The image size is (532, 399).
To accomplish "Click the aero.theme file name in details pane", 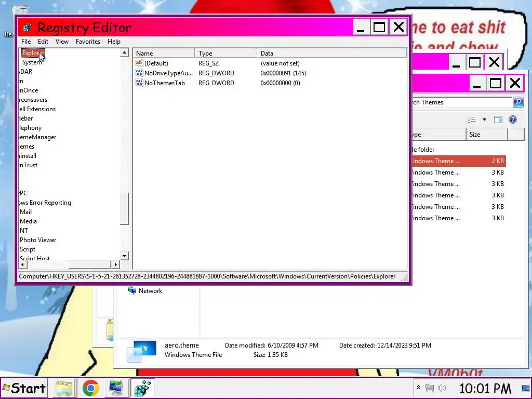I will [182, 345].
